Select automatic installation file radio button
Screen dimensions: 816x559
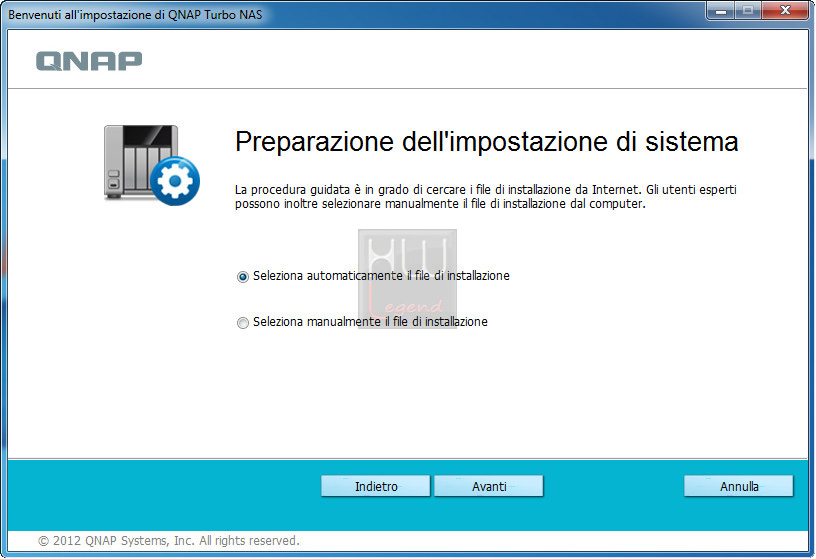[243, 276]
